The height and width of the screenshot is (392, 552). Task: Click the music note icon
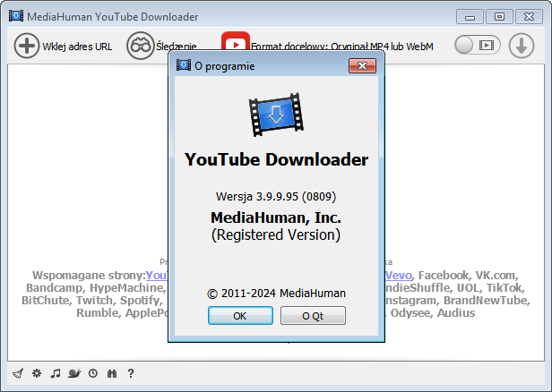(x=56, y=373)
